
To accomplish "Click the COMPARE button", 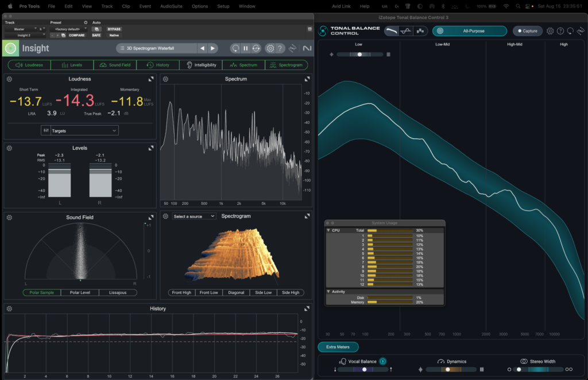I will [x=76, y=35].
